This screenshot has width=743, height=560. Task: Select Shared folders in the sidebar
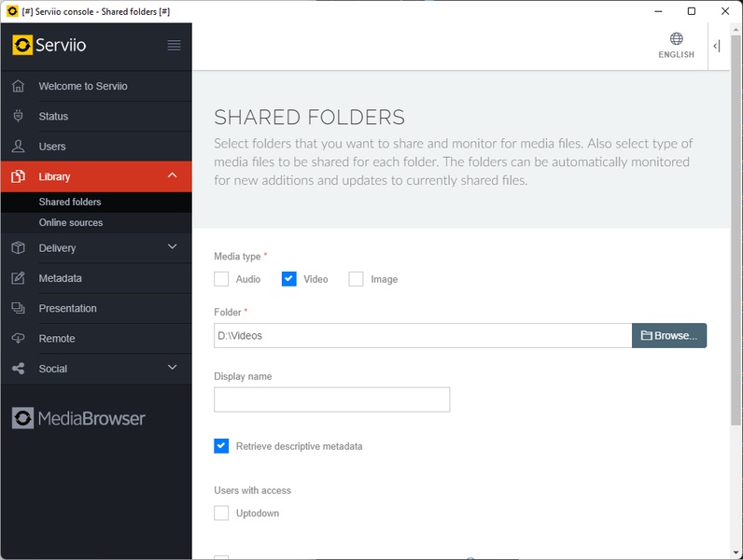[70, 202]
